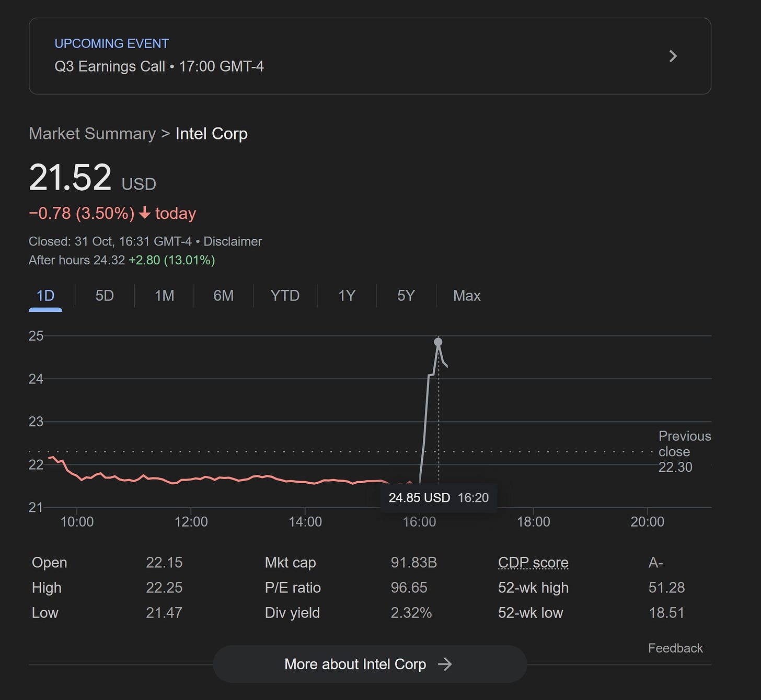This screenshot has width=761, height=700.
Task: Click the Closed: 31 Oct, 16:31 GMT-4 text
Action: point(110,241)
